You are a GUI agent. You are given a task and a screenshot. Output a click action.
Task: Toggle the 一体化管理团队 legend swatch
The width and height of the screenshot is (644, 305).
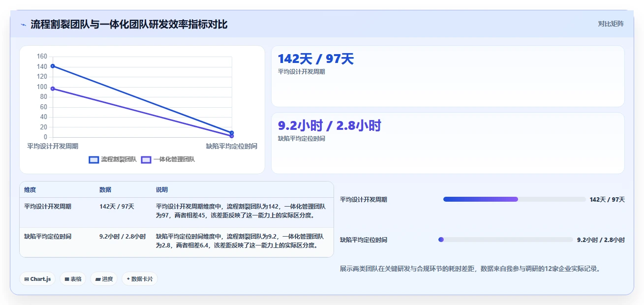(146, 159)
